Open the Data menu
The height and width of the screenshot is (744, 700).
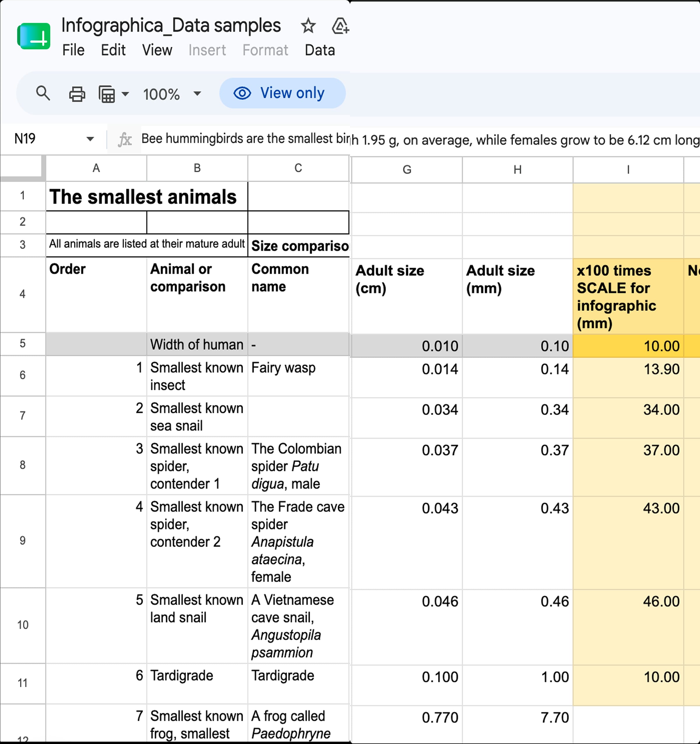[320, 50]
